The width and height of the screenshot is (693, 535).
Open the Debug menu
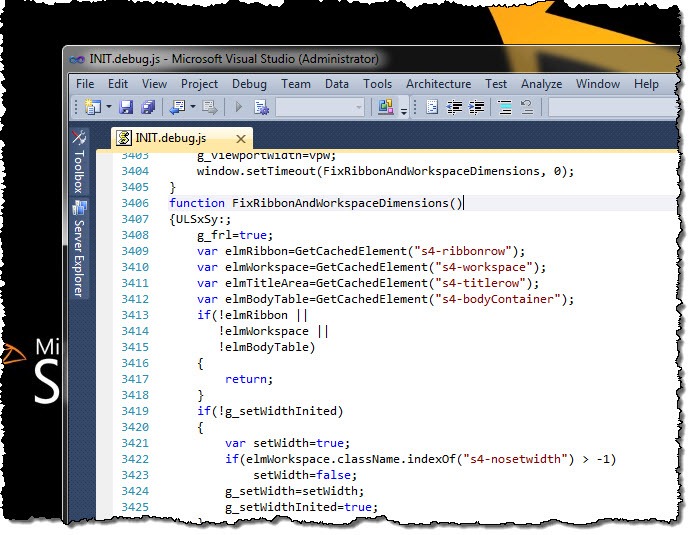249,84
